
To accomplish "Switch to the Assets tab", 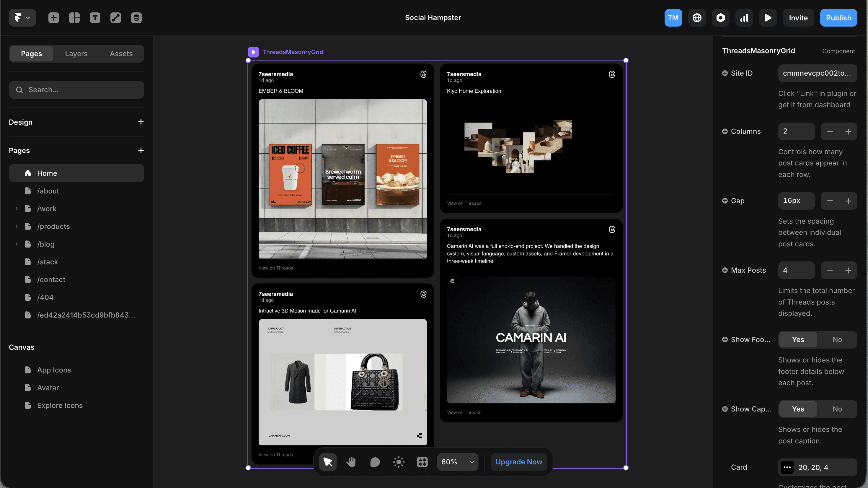I will [x=121, y=54].
